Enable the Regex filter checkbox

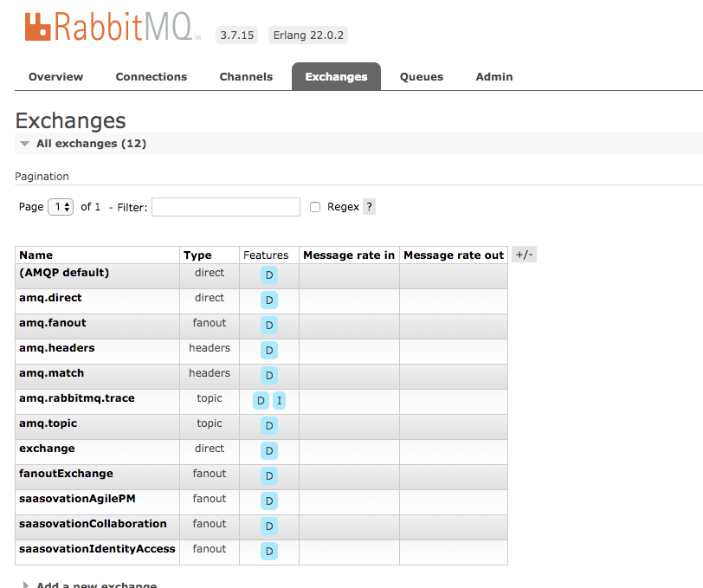click(315, 207)
